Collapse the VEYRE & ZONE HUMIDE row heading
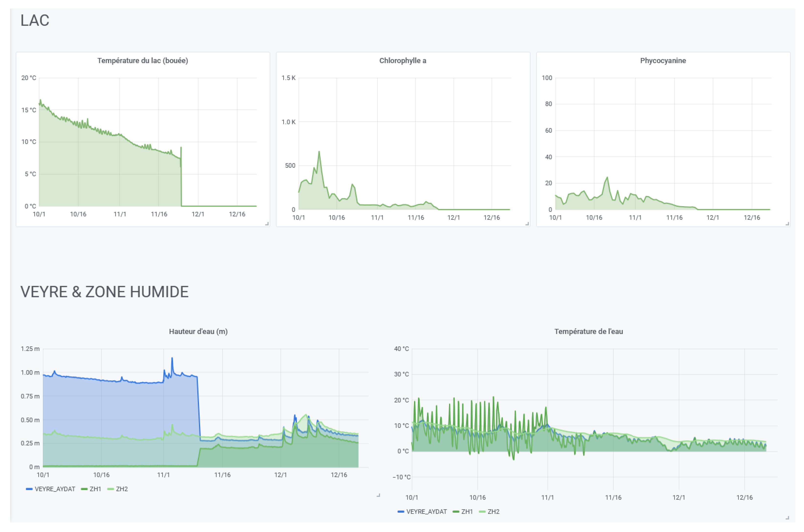Screen dimensions: 804x532 point(104,292)
